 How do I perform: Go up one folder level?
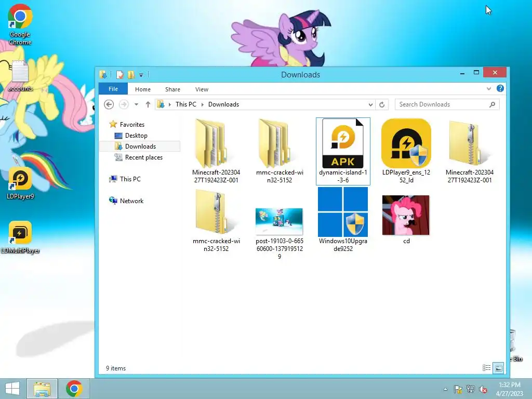148,104
